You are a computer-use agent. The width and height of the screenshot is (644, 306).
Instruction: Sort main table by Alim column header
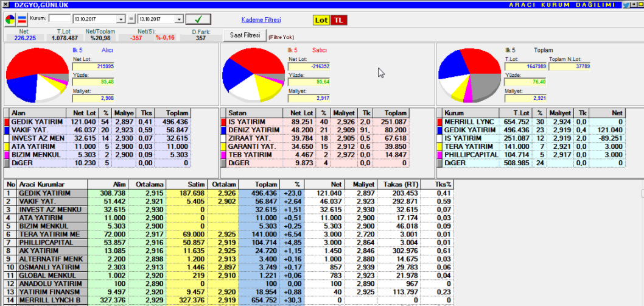coord(108,185)
